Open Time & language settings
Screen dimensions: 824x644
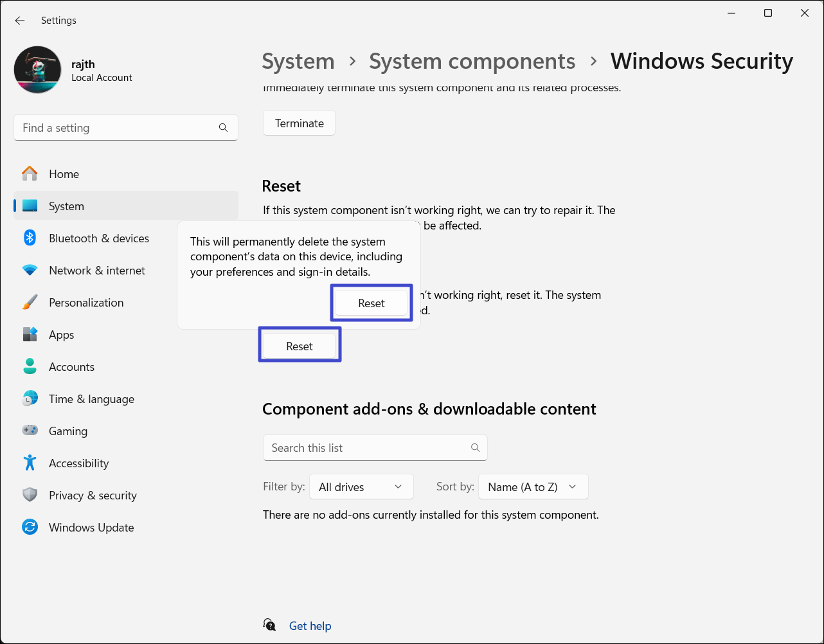(x=91, y=399)
